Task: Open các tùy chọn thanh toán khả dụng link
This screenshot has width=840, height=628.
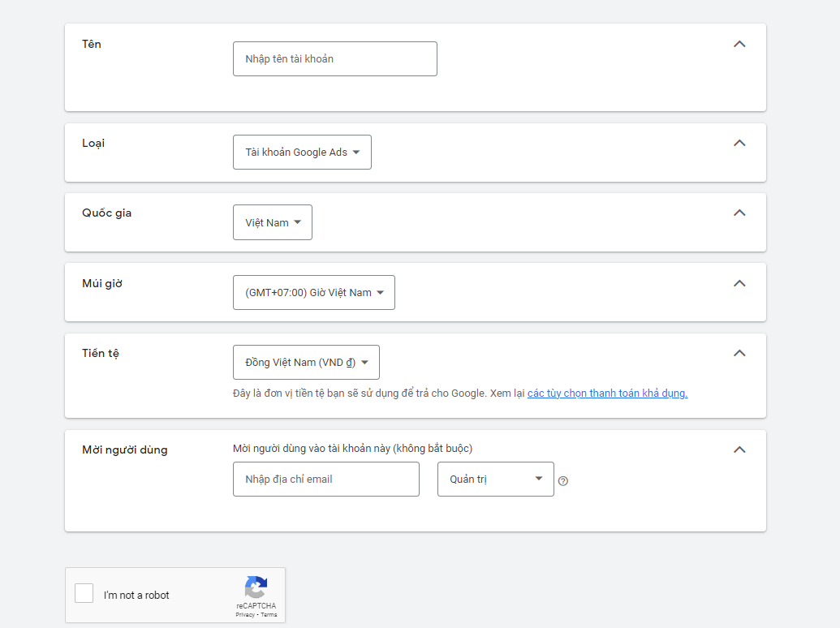Action: (608, 393)
